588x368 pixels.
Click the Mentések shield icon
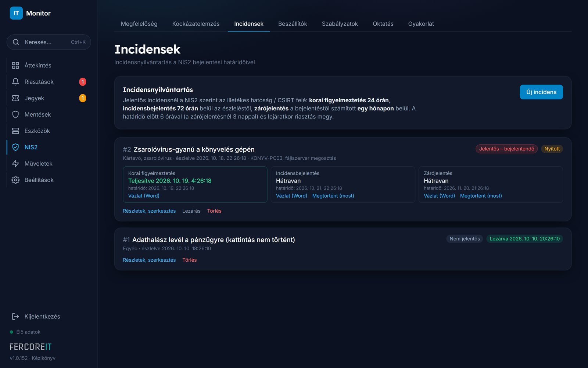(15, 114)
